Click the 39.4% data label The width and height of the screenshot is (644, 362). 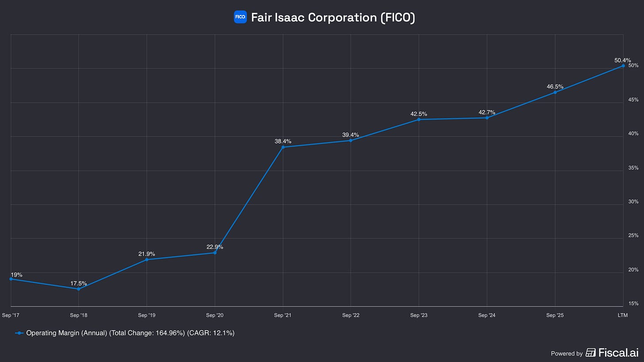(x=351, y=135)
